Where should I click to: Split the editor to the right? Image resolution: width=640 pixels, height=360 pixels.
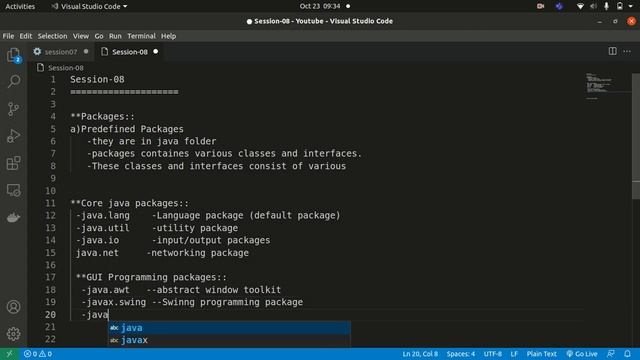click(612, 51)
